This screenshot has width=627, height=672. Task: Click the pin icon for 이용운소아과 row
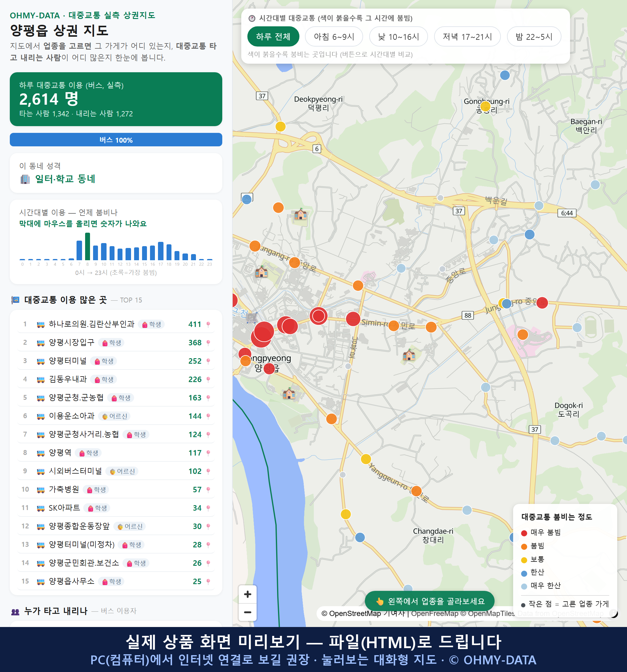coord(208,416)
